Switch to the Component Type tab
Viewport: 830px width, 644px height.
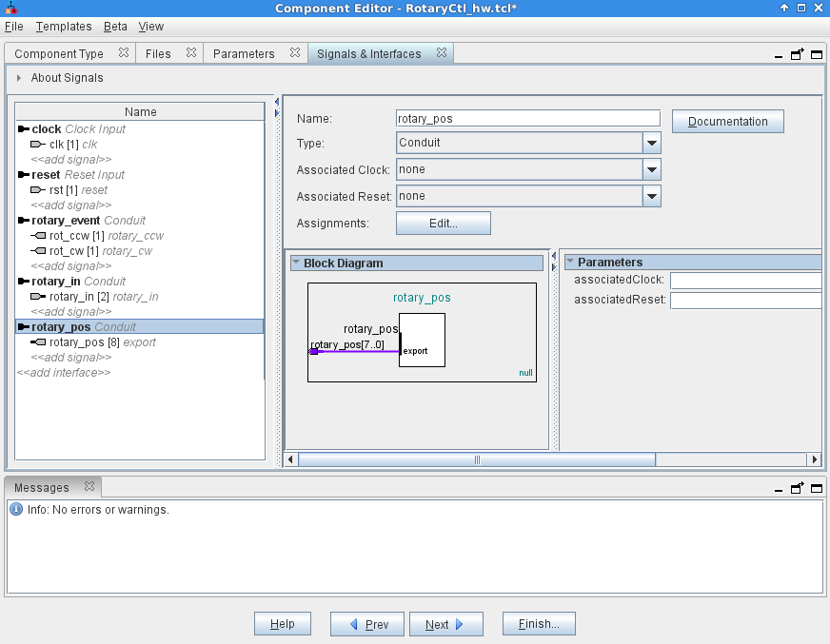59,54
